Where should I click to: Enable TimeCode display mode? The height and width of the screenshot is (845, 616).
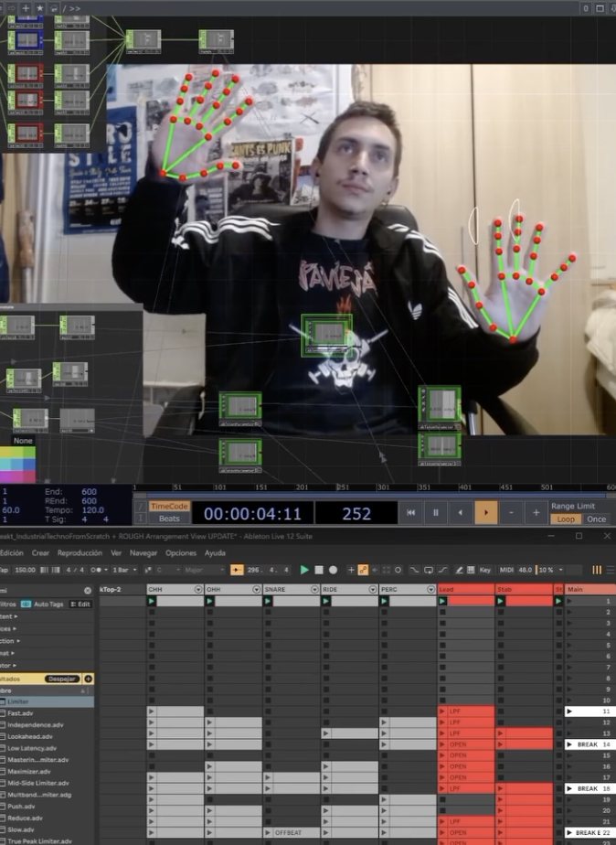pyautogui.click(x=169, y=506)
